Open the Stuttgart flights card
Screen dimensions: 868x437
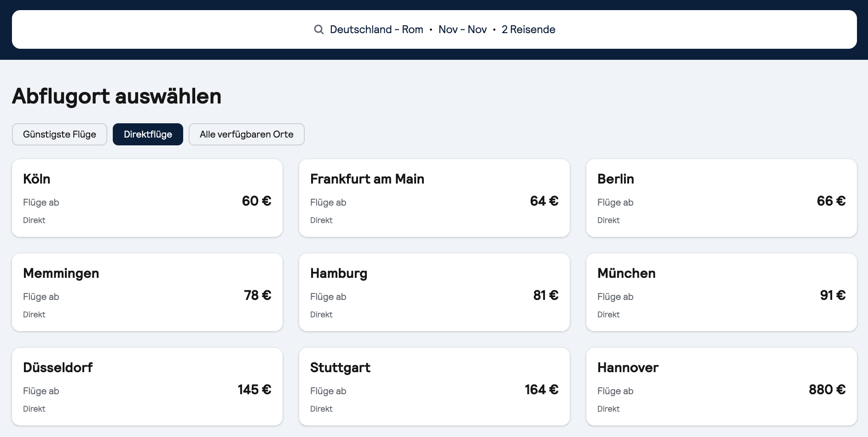pyautogui.click(x=434, y=387)
